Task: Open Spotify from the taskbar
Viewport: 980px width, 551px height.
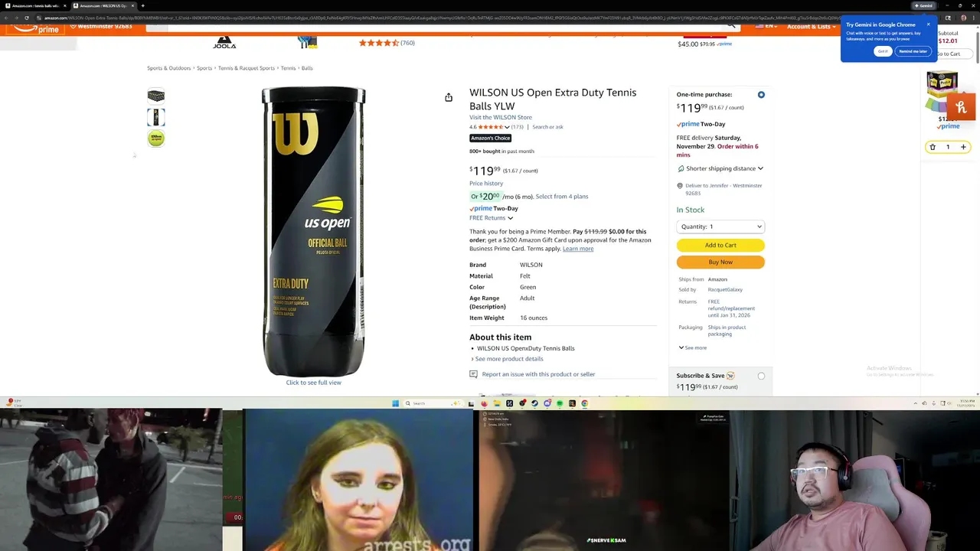Action: (x=560, y=403)
